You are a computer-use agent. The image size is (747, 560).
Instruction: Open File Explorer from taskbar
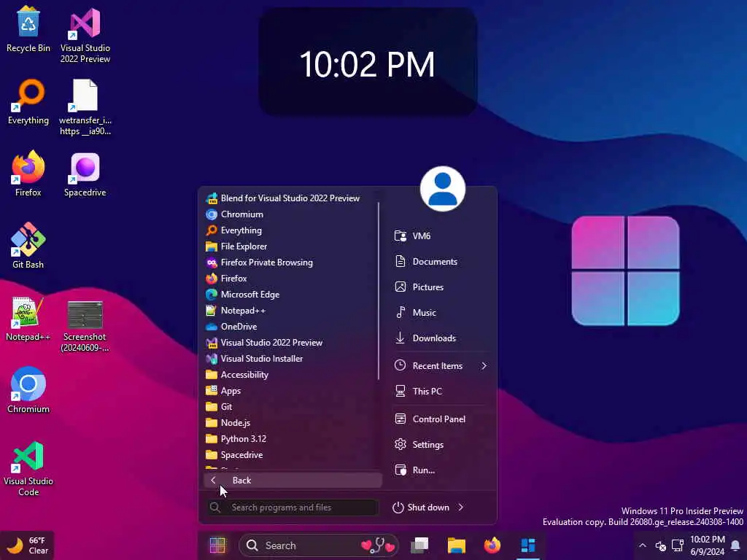457,545
